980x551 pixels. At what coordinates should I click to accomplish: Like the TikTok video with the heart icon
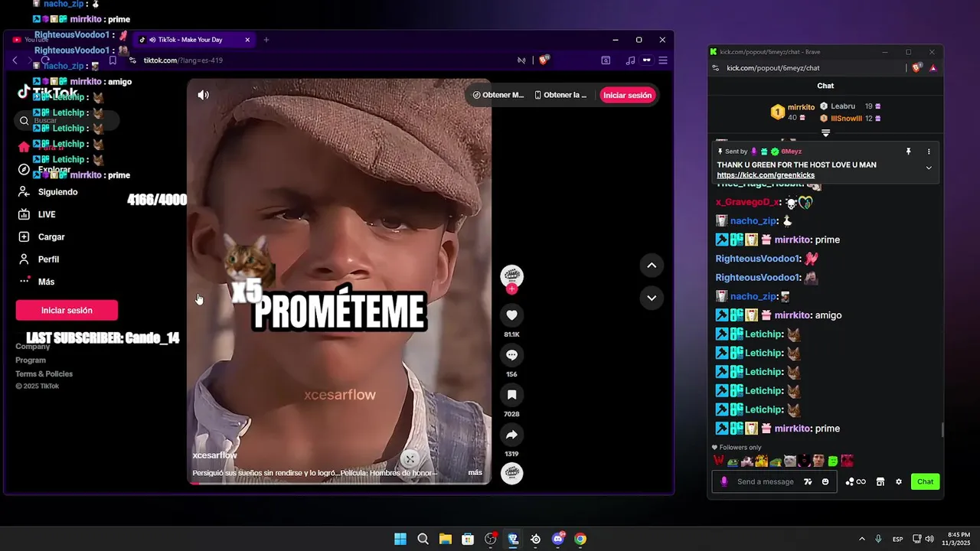511,315
